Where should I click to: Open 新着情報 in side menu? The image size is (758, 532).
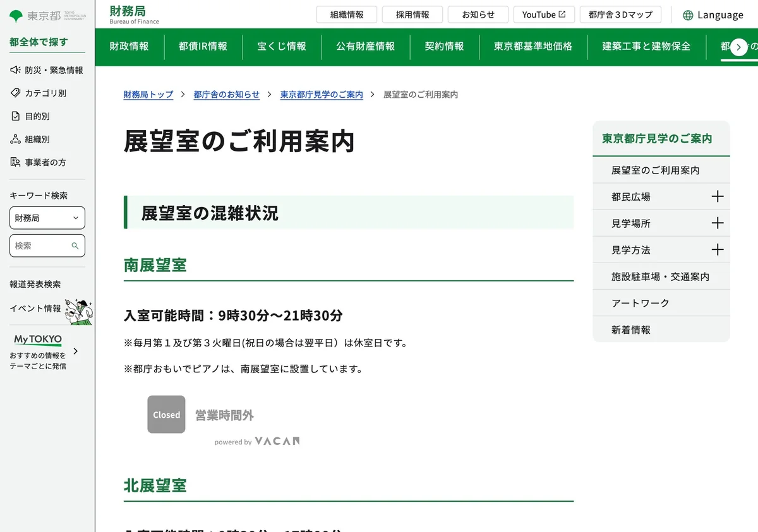coord(661,329)
